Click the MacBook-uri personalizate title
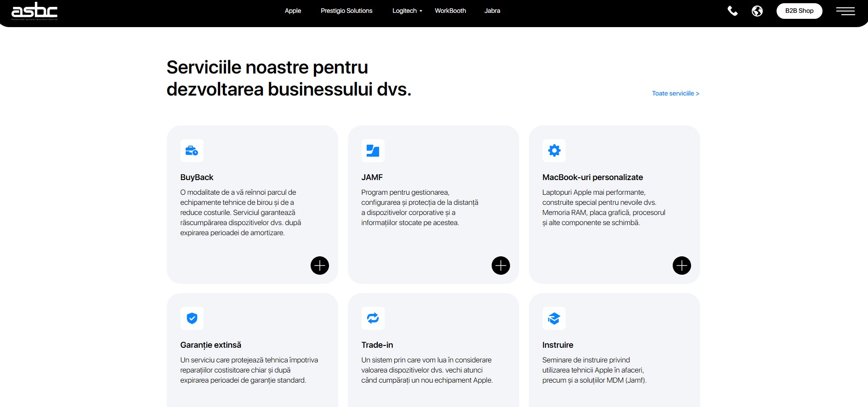Viewport: 868px width, 407px height. [593, 177]
